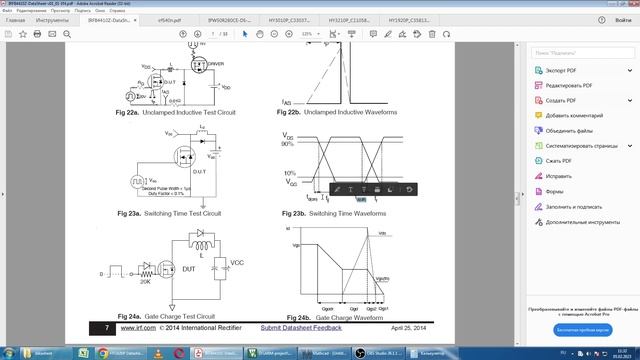Screen dimensions: 640x360
Task: Click the page number input field
Action: (x=213, y=34)
